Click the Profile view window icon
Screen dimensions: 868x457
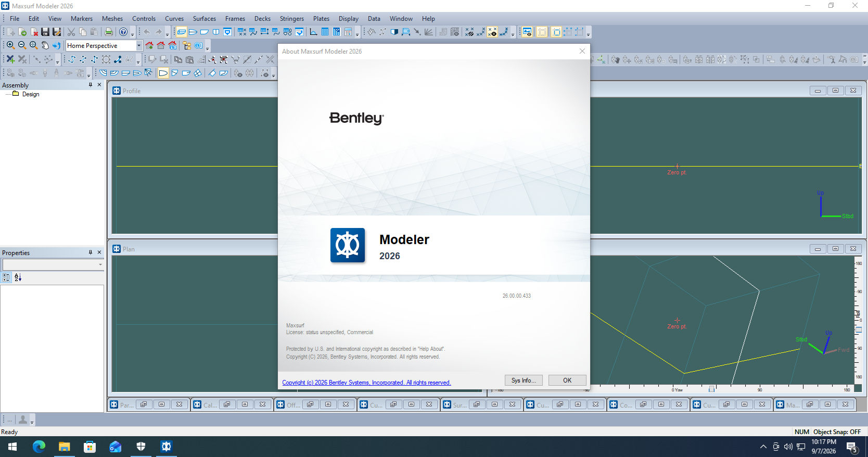point(205,32)
